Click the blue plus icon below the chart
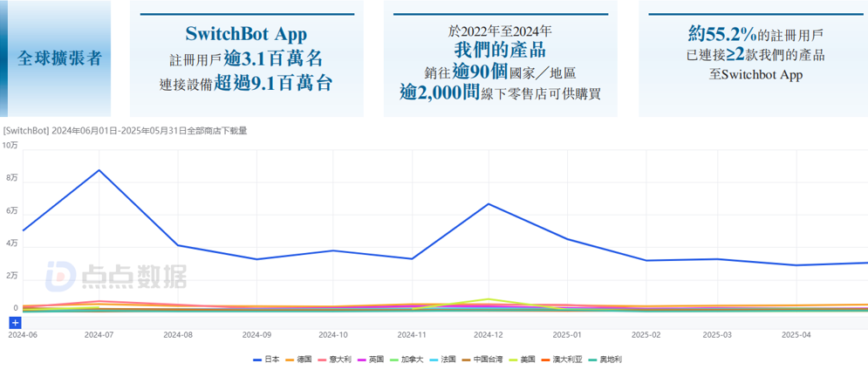Screen dimensions: 868x377 16,323
